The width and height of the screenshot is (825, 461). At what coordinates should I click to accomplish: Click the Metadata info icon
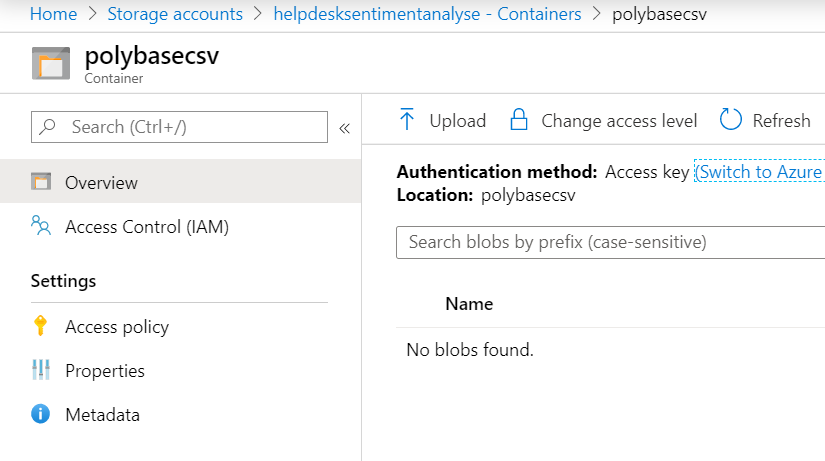[x=41, y=414]
